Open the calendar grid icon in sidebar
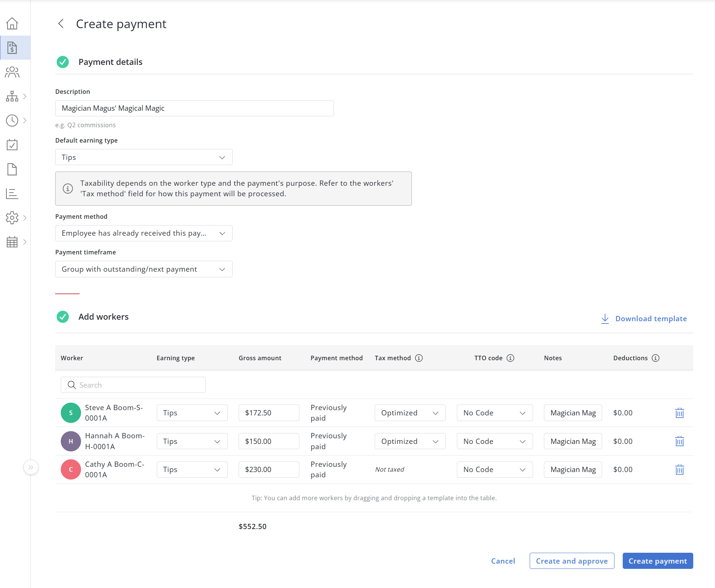The image size is (715, 588). (x=12, y=242)
